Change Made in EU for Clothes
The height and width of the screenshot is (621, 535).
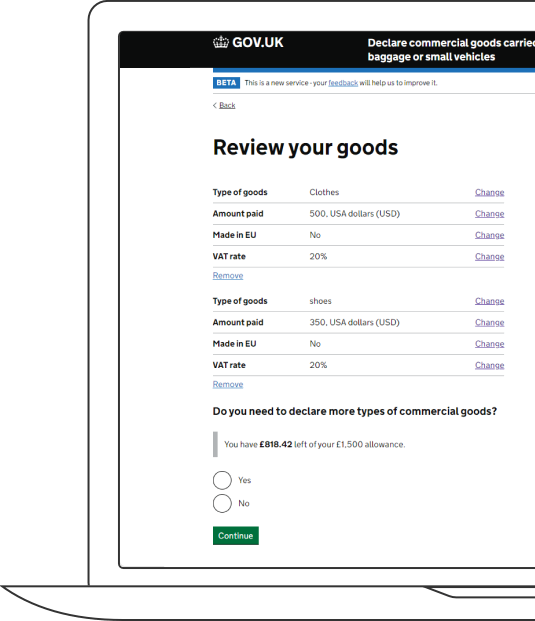(489, 235)
